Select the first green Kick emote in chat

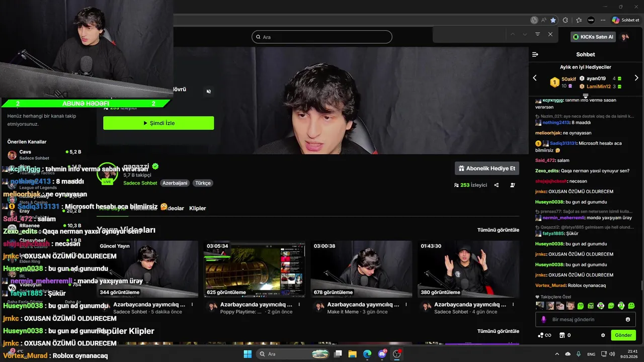coord(580,306)
